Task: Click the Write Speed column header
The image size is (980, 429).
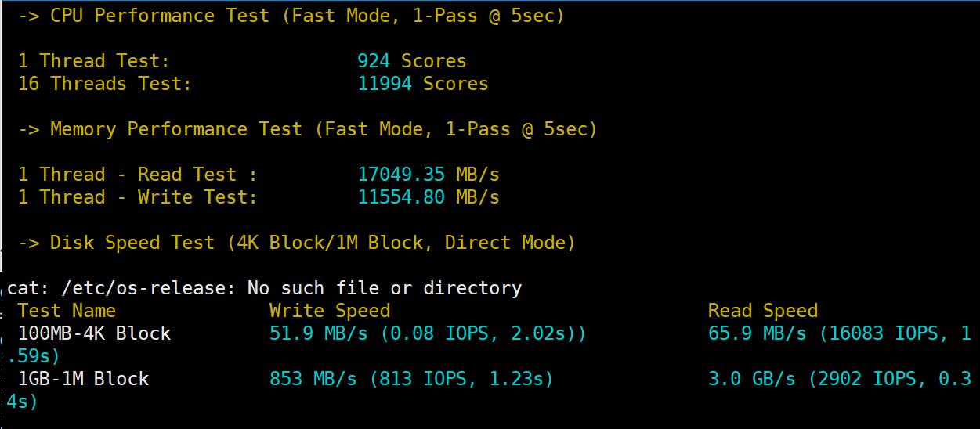Action: coord(329,311)
